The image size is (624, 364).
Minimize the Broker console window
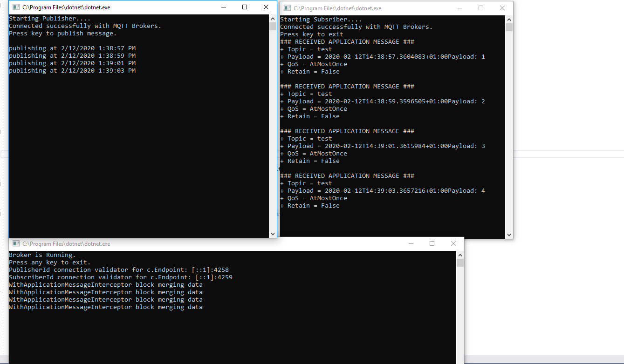pyautogui.click(x=411, y=244)
